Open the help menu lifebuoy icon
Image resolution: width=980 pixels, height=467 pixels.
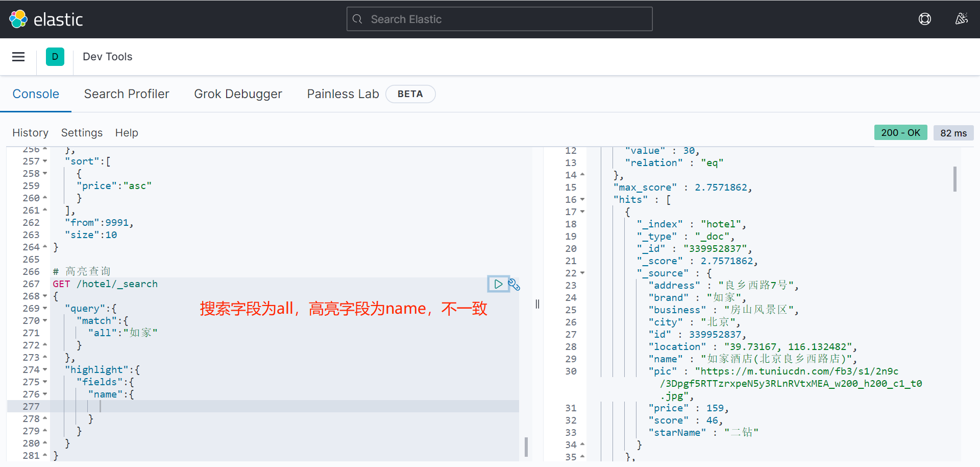(x=925, y=19)
